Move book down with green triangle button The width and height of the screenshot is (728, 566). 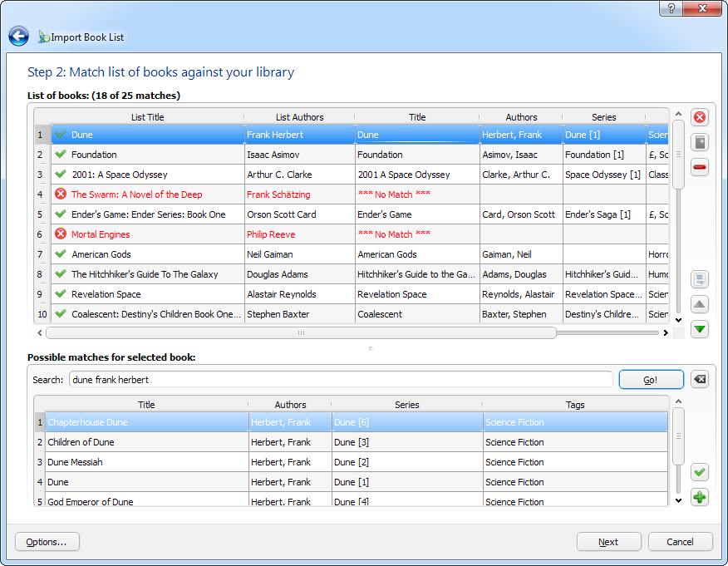coord(700,329)
